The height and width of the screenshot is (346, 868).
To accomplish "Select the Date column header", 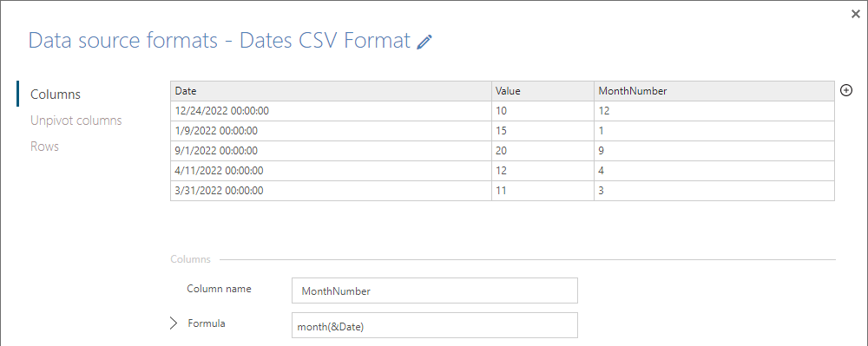I will pyautogui.click(x=331, y=91).
